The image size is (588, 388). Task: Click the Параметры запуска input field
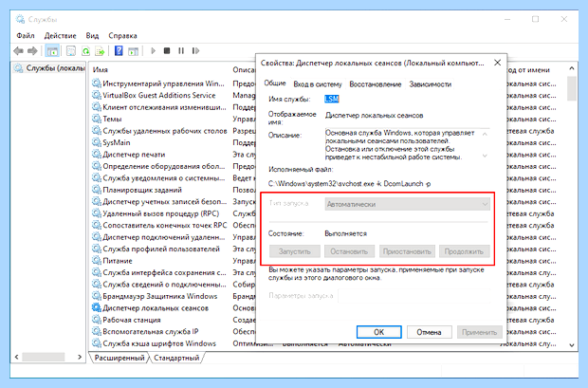[414, 296]
